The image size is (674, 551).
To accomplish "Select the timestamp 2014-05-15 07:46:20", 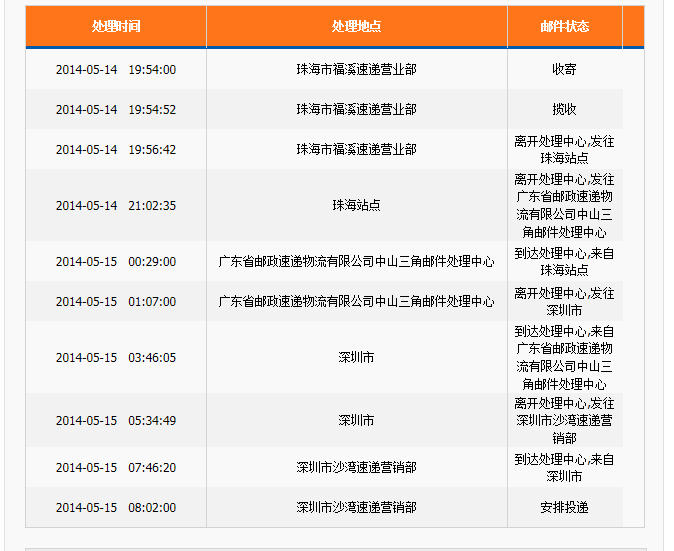I will point(116,467).
